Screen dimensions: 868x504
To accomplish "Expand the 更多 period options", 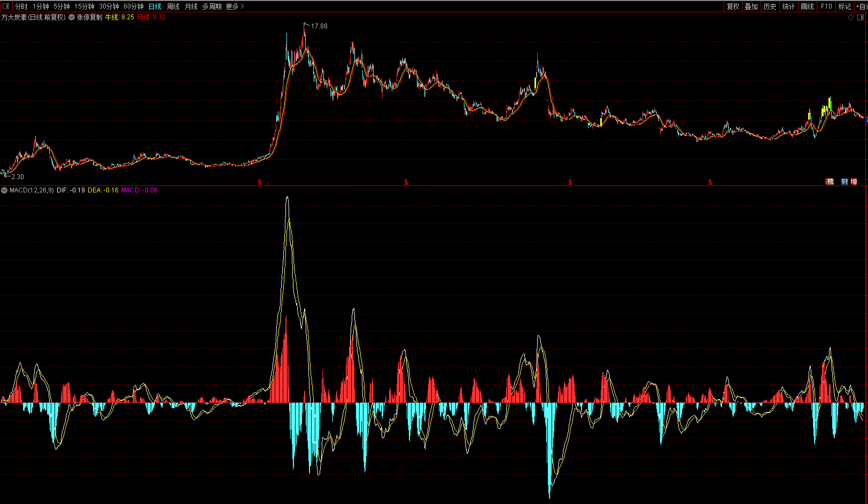I will (235, 6).
